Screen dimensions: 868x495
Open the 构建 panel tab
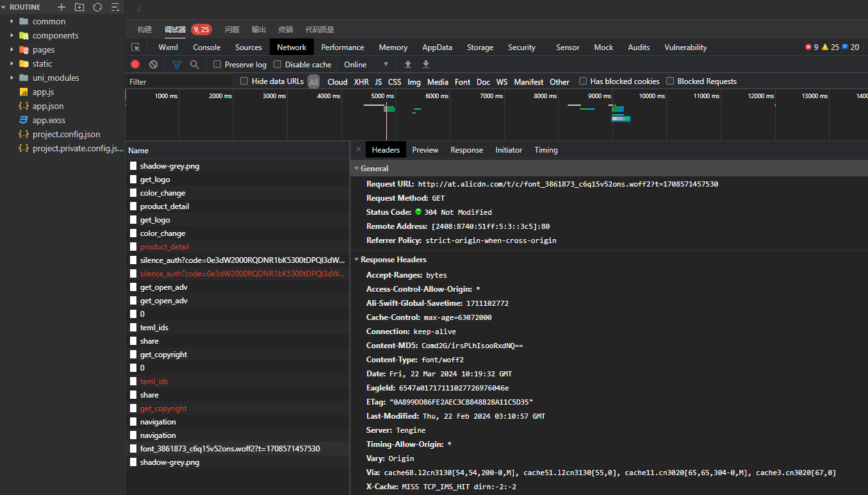tap(145, 29)
